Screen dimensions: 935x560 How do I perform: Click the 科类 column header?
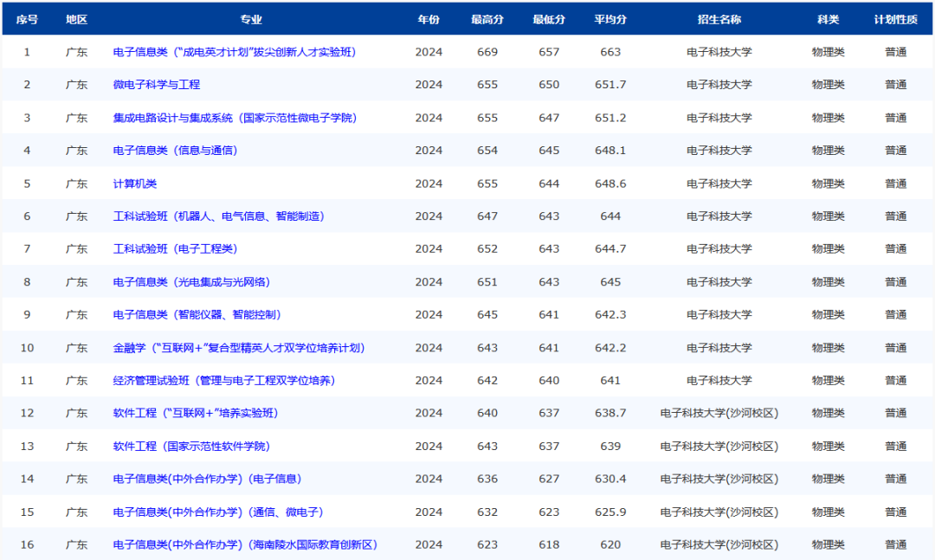coord(829,19)
